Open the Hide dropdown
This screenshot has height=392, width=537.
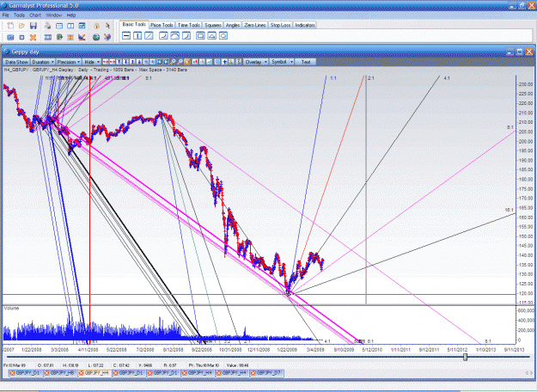(92, 62)
